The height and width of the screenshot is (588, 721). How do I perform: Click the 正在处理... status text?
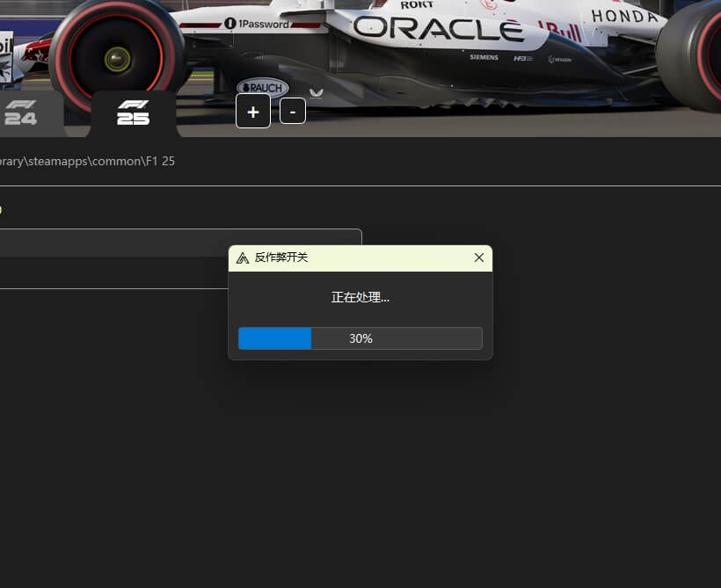pos(360,297)
